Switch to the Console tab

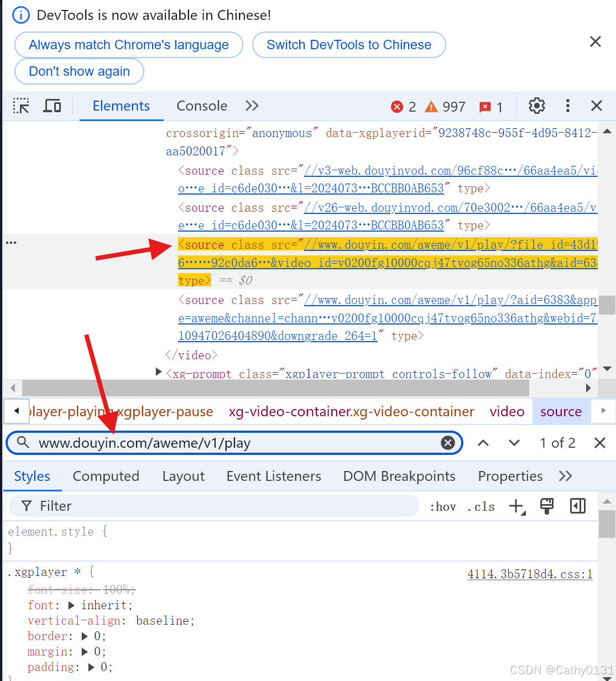(x=202, y=106)
